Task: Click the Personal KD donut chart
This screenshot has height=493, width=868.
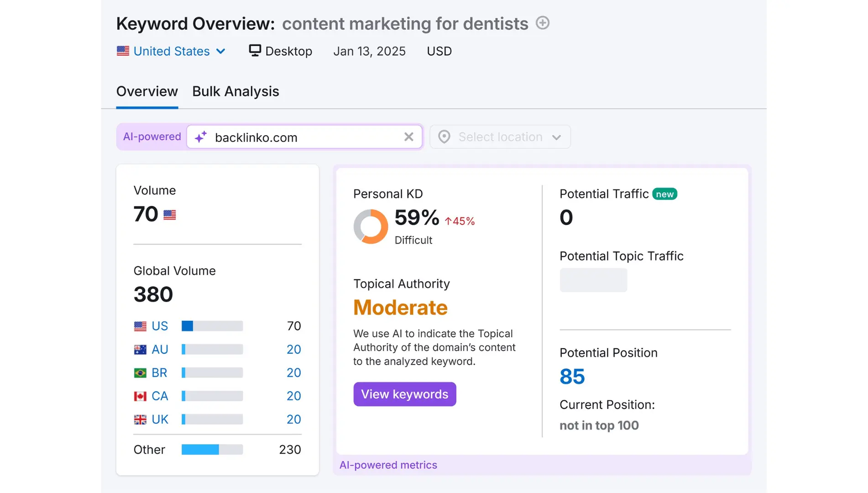Action: point(371,226)
